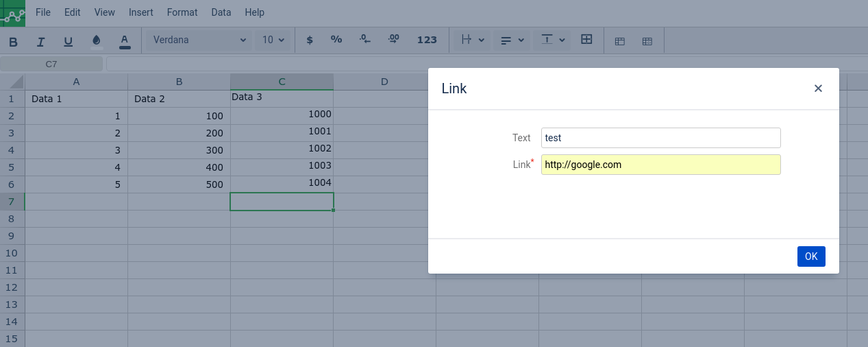Click the Link URL input field
Screen dimensions: 868x347
click(660, 165)
